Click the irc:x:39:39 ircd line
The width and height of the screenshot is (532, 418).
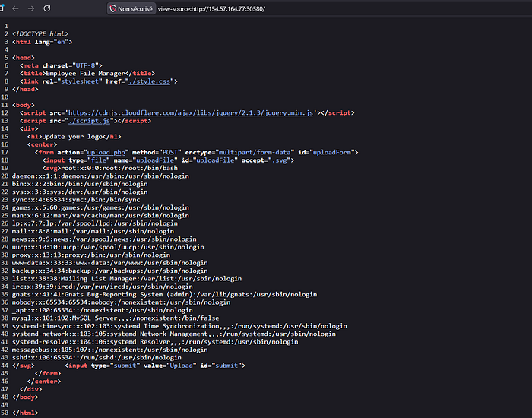click(103, 287)
